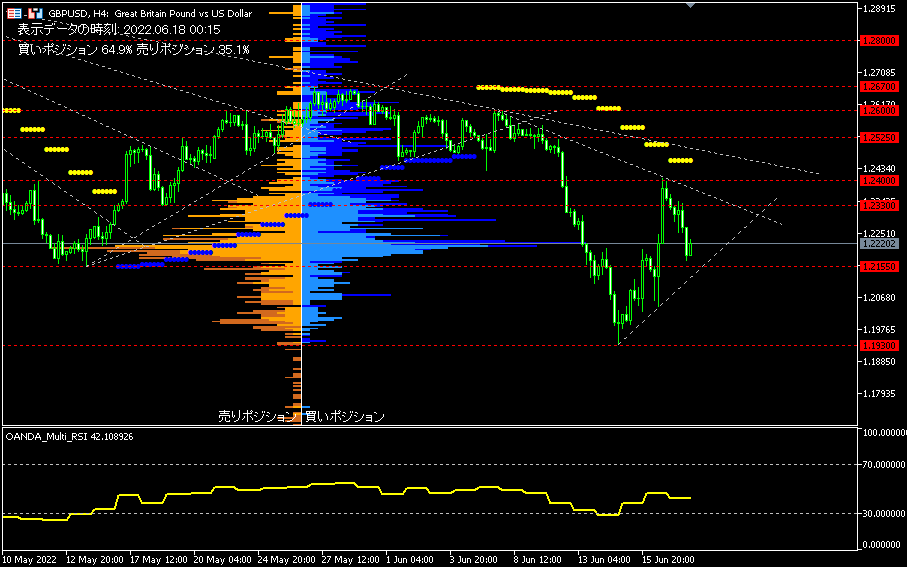Click the 1.28915 price scale value
The width and height of the screenshot is (907, 567).
click(x=879, y=9)
